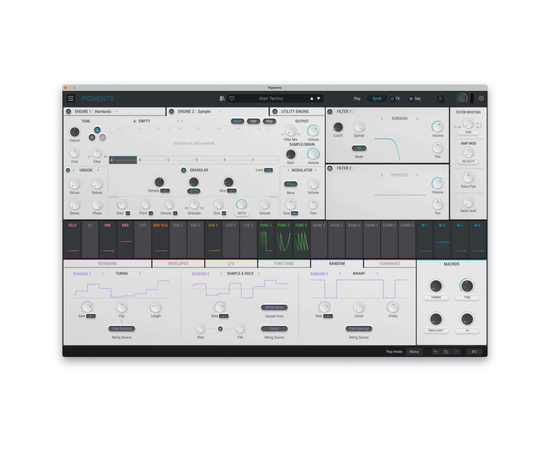Viewport: 550px width, 450px height.
Task: Toggle Engine 1 power button
Action: 68,112
